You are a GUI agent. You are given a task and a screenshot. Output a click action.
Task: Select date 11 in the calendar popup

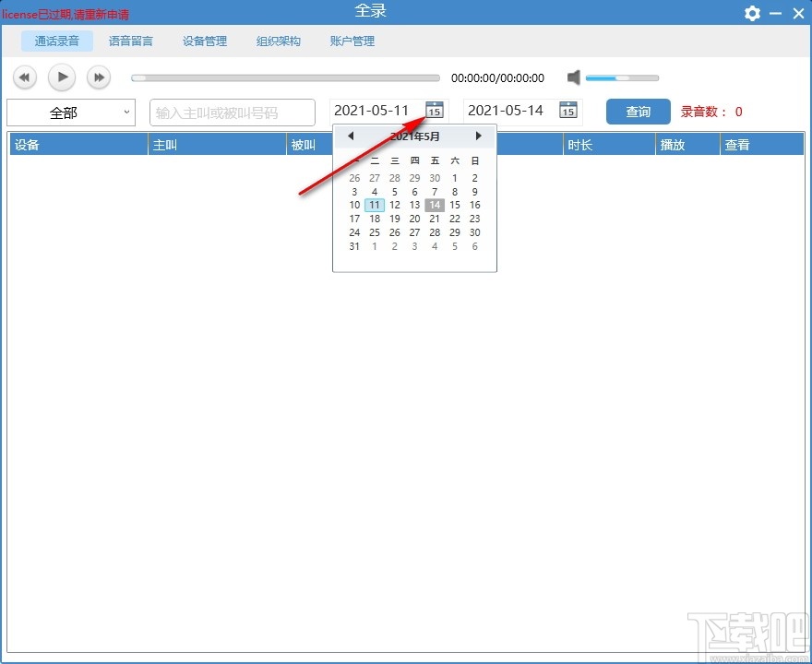pos(374,205)
